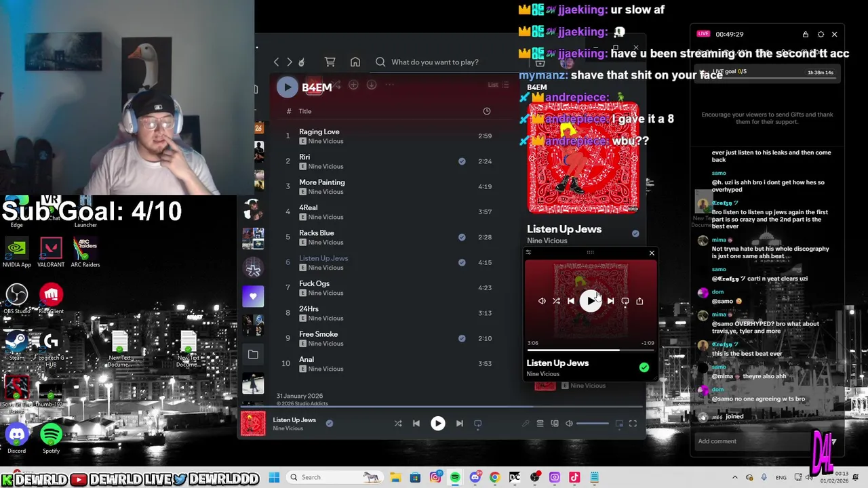Select the track 4Real
Screen dimensions: 868x488
(x=309, y=207)
